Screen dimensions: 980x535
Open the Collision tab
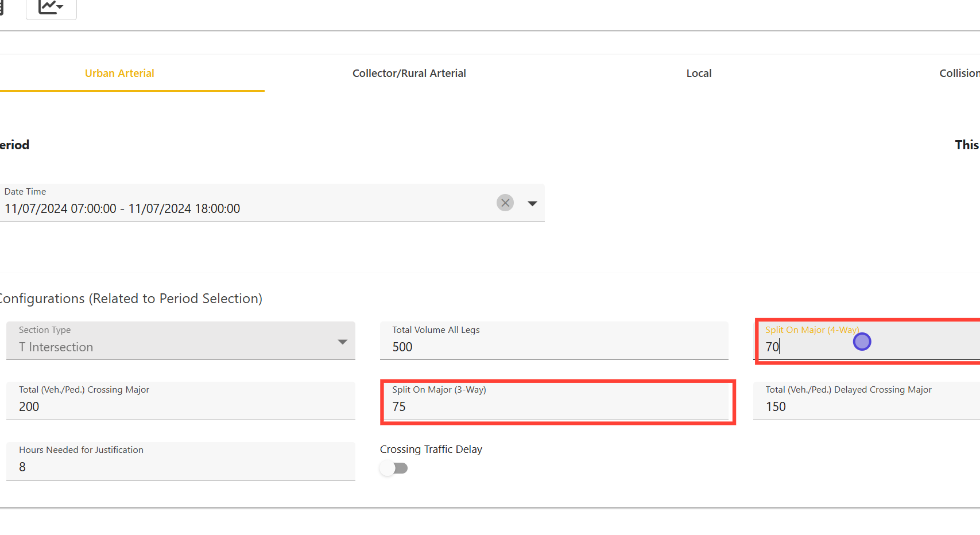point(959,73)
